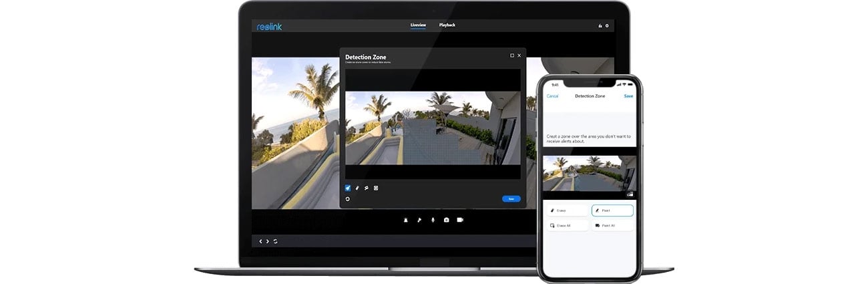Image resolution: width=868 pixels, height=284 pixels.
Task: Toggle the microphone under the live view
Action: [x=433, y=220]
